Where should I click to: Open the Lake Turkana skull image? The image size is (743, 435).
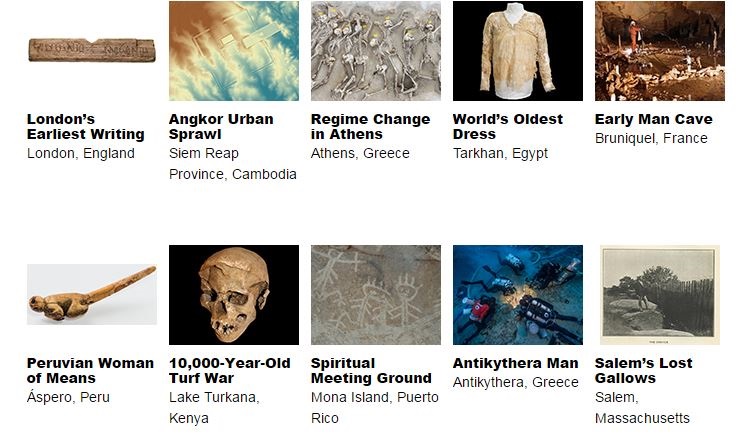[234, 295]
